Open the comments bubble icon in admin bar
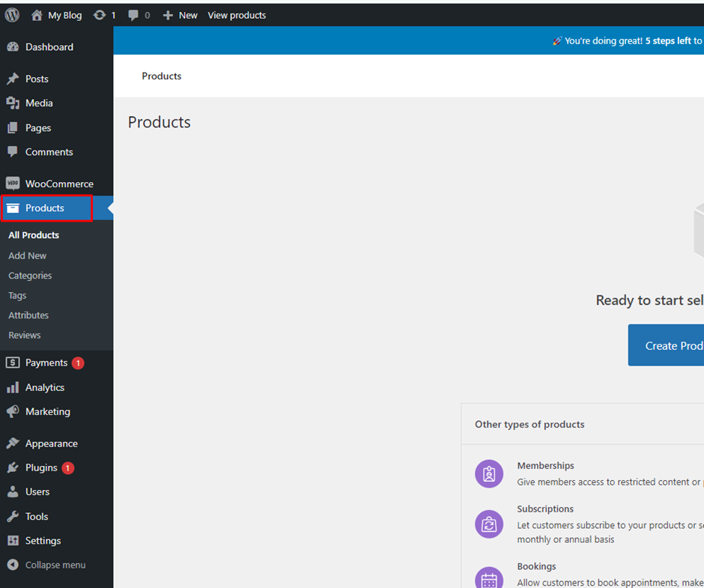 (x=134, y=15)
